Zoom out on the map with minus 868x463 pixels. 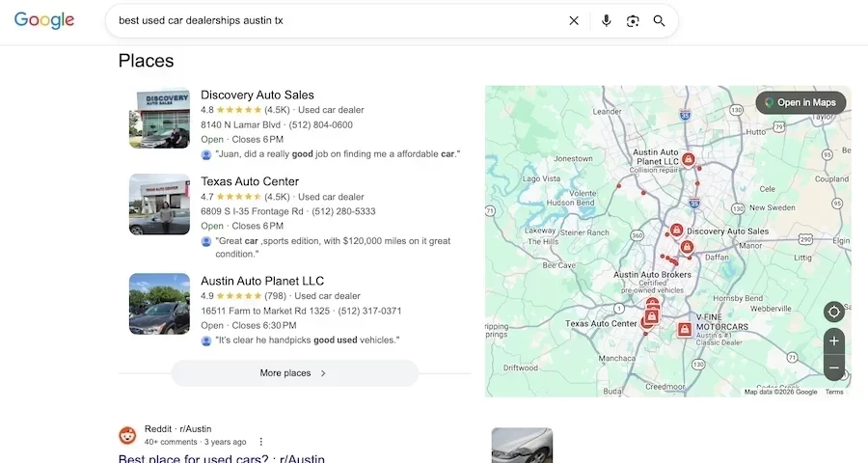pyautogui.click(x=834, y=368)
